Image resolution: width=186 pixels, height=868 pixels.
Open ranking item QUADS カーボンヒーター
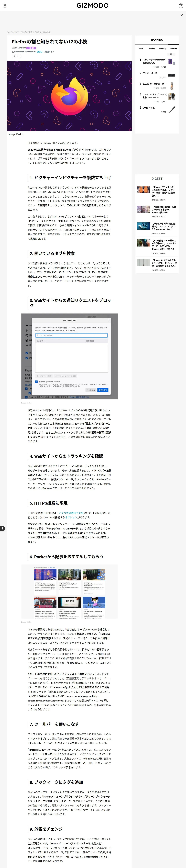(x=154, y=84)
